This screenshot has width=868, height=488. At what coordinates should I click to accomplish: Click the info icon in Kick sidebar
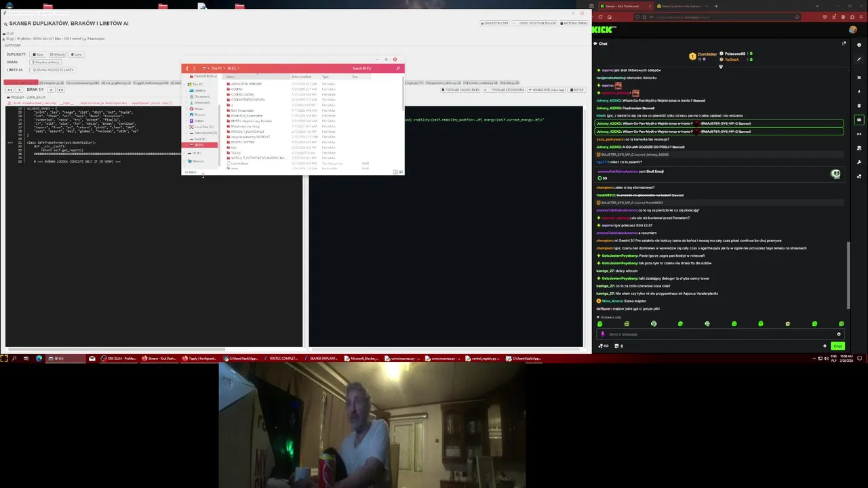pyautogui.click(x=859, y=45)
